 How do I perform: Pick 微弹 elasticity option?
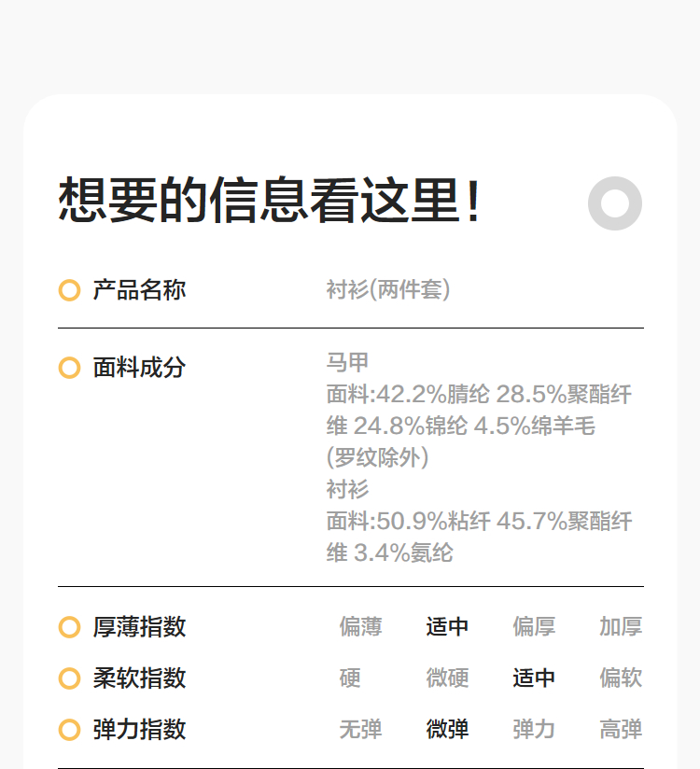(x=447, y=730)
